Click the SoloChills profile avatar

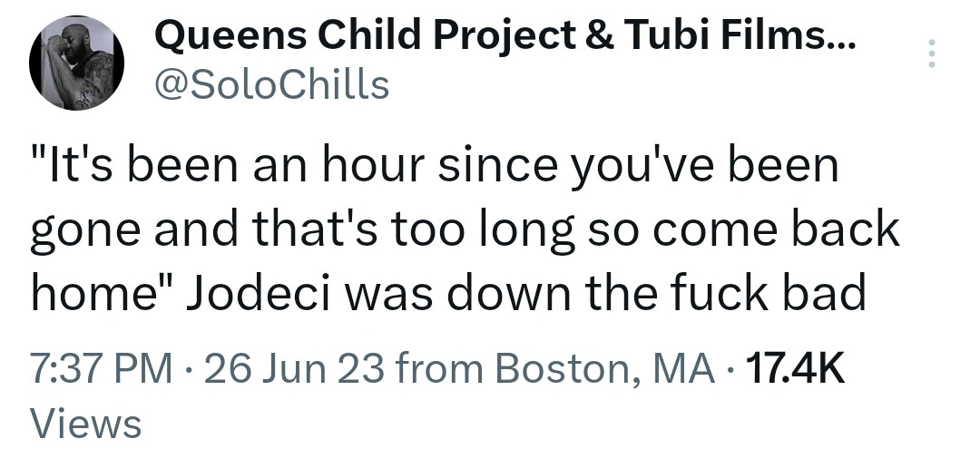(77, 63)
